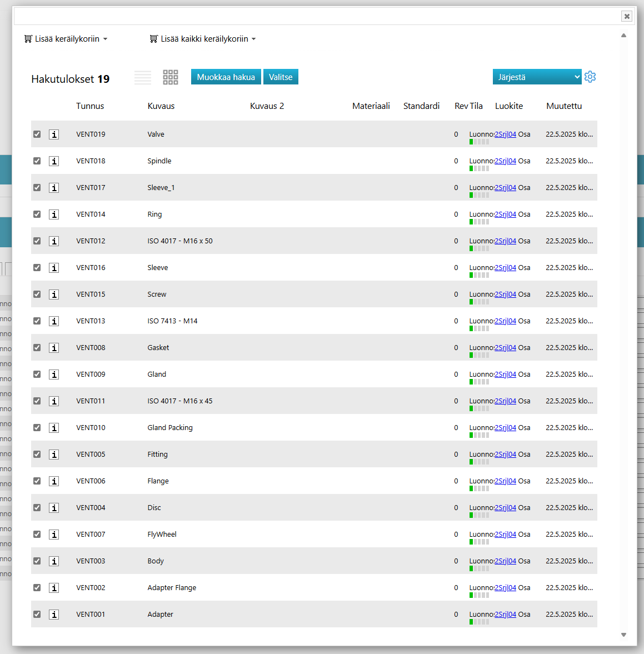The width and height of the screenshot is (644, 654).
Task: Click info icon for VENT007 FlyWheel
Action: (x=54, y=535)
